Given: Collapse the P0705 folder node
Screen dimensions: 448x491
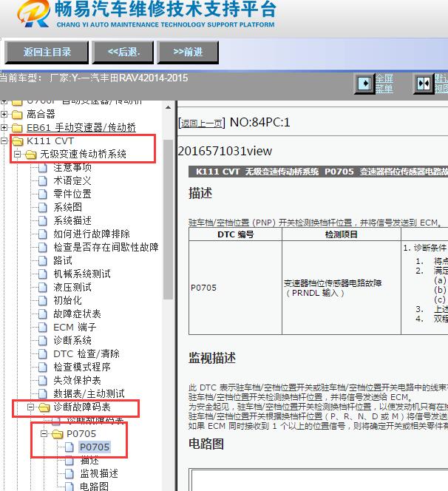Looking at the screenshot, I should (44, 434).
